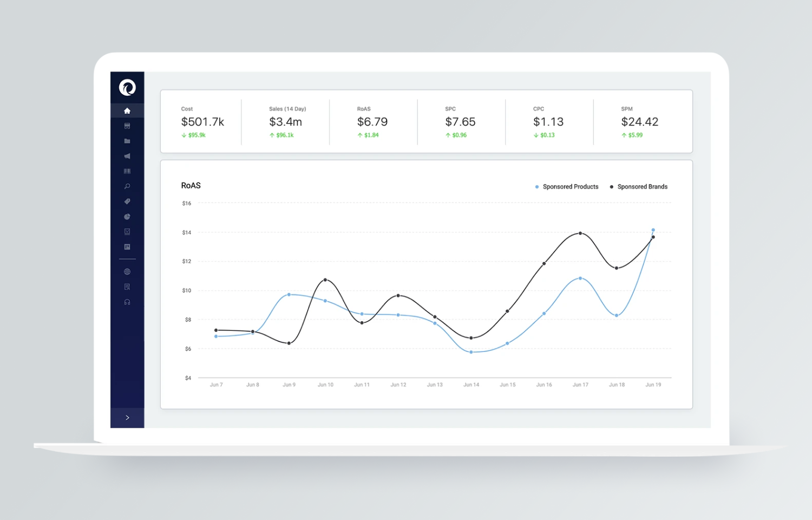Click the certificate badge icon in the sidebar
The height and width of the screenshot is (520, 812).
[x=127, y=287]
